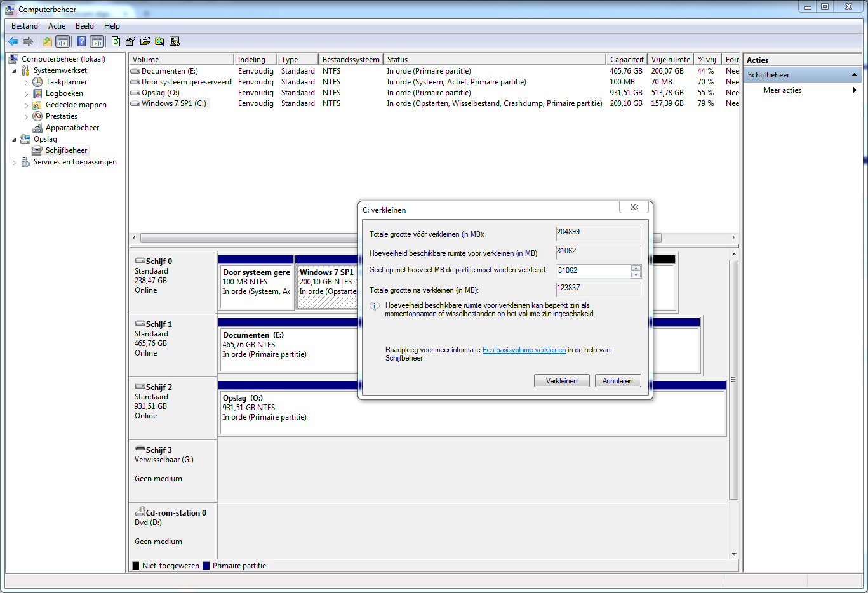Toggle the show/hide console tree icon
Screen dimensions: 868x593
[x=63, y=41]
